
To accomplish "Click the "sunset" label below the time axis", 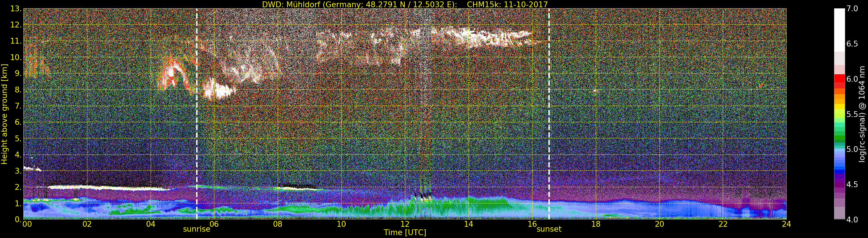I will (549, 229).
